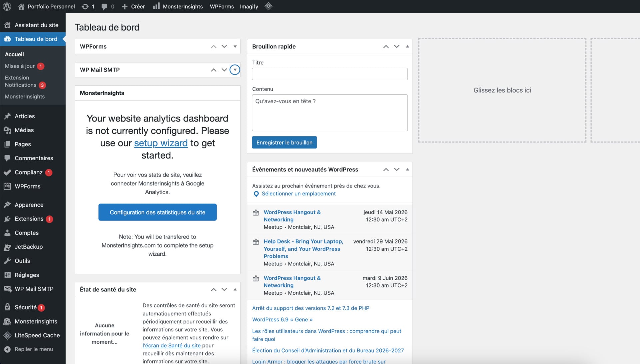This screenshot has height=364, width=640.
Task: Open Help Desk - Bring Your Laptop event
Action: 303,249
